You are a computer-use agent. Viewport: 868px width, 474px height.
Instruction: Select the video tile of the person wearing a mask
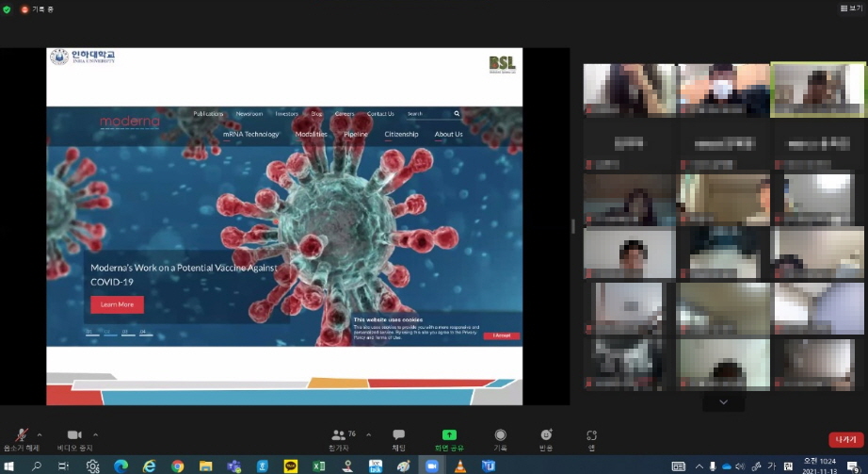pos(724,90)
